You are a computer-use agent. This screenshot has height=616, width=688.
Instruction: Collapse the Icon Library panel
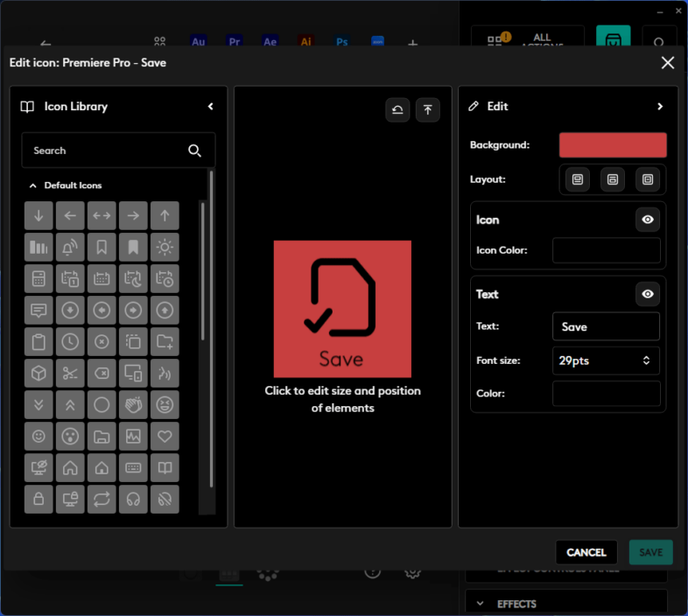[210, 107]
